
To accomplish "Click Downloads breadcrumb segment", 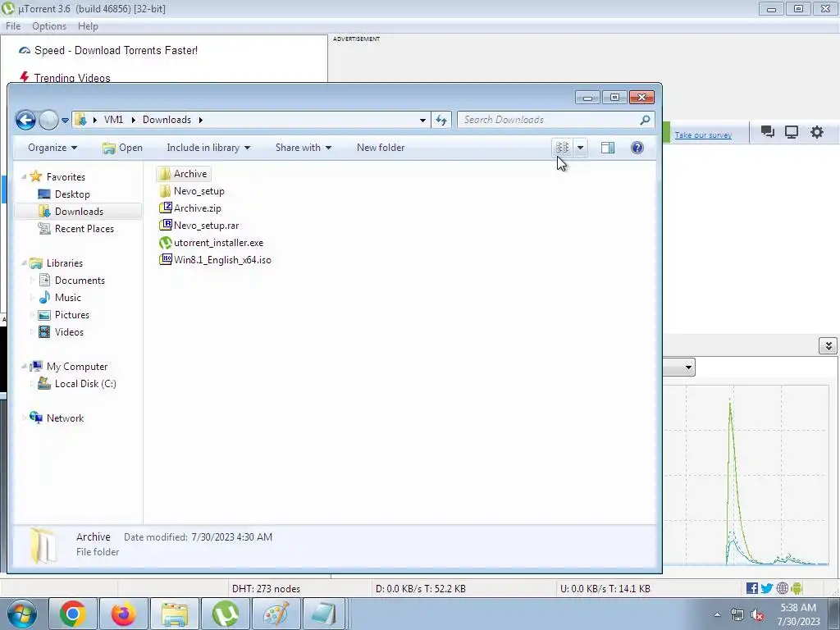I will click(x=167, y=120).
